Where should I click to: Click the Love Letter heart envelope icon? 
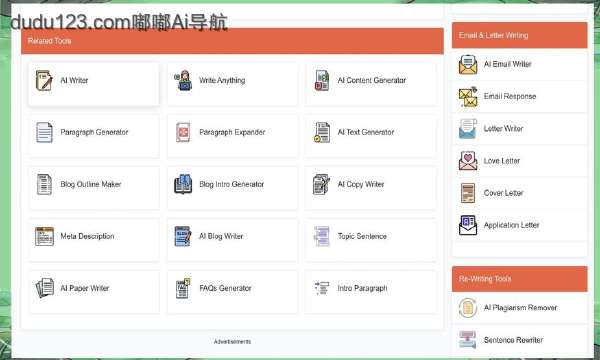coord(468,161)
